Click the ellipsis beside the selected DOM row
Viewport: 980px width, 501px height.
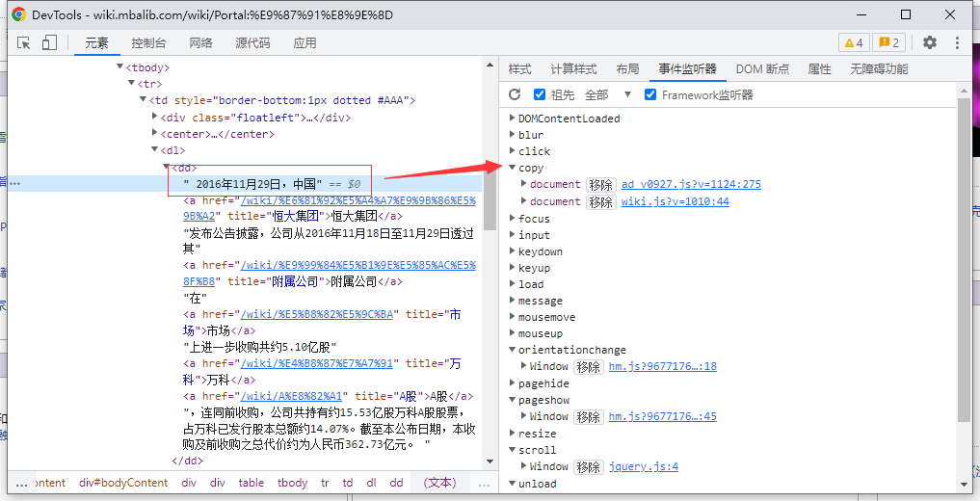pos(14,184)
